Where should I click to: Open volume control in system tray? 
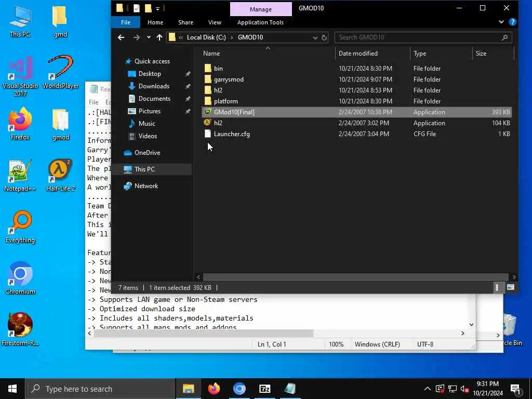pyautogui.click(x=465, y=389)
